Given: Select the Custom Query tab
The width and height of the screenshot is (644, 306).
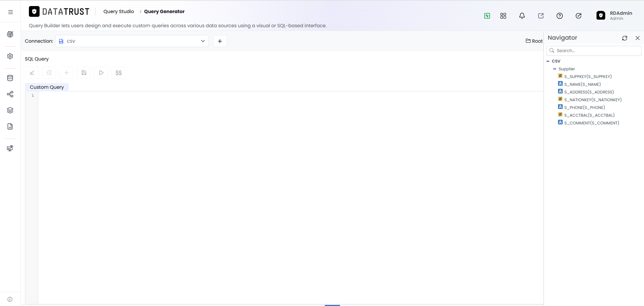Looking at the screenshot, I should point(47,87).
